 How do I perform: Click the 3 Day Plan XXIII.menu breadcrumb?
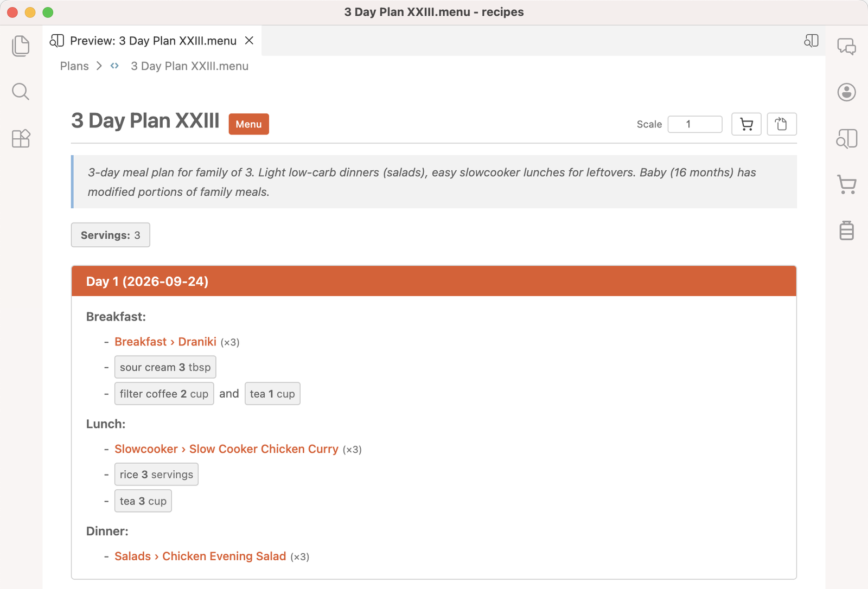click(x=189, y=66)
